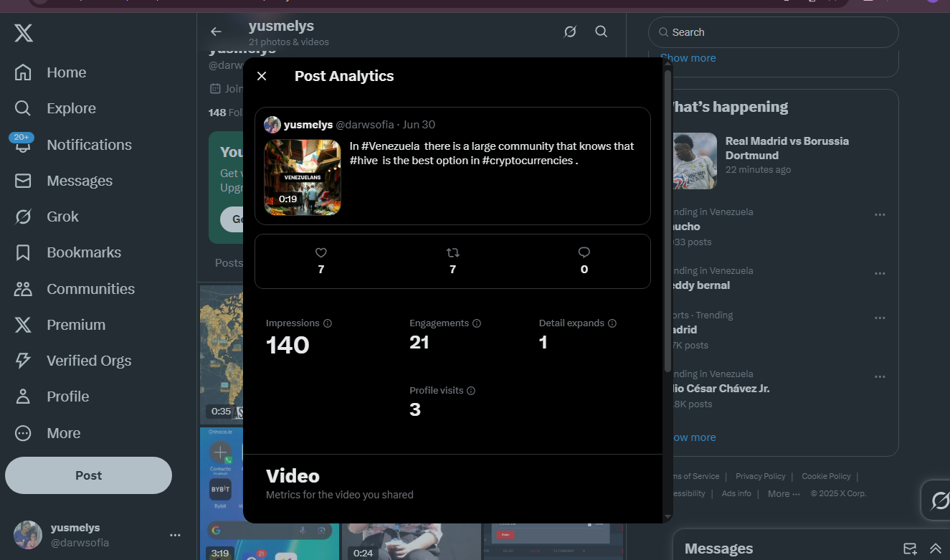Open the Venezuelans video thumbnail in the post
Screen dimensions: 950x560
303,177
